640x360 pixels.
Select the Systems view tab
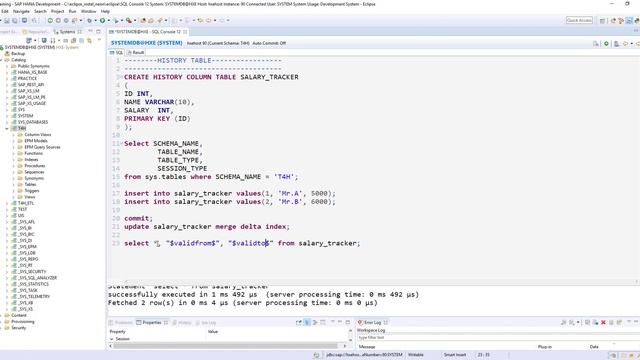[x=67, y=31]
